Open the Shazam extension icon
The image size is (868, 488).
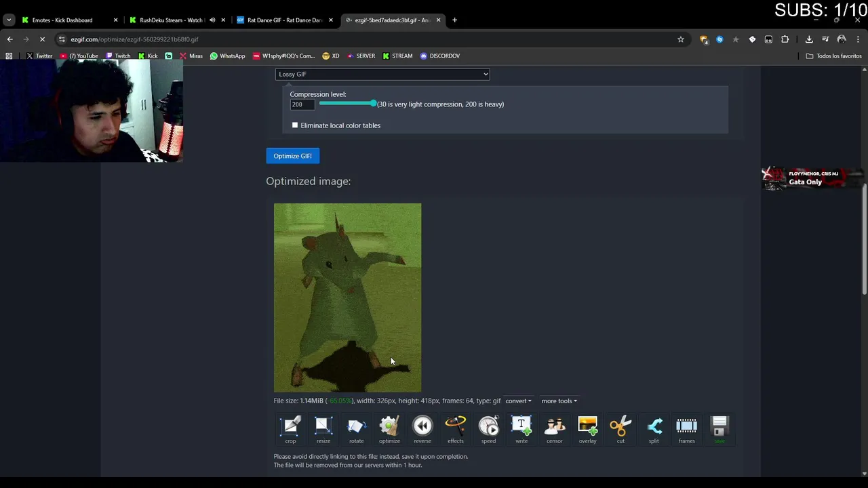[x=719, y=39]
